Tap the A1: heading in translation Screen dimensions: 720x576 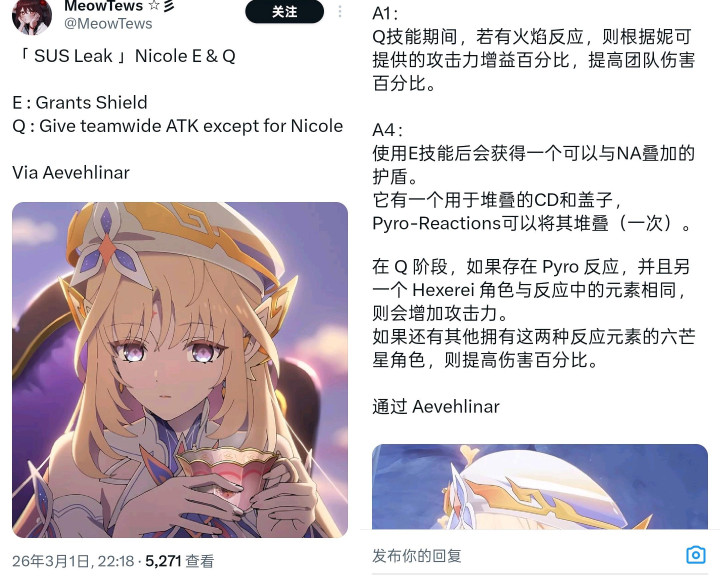click(x=385, y=13)
